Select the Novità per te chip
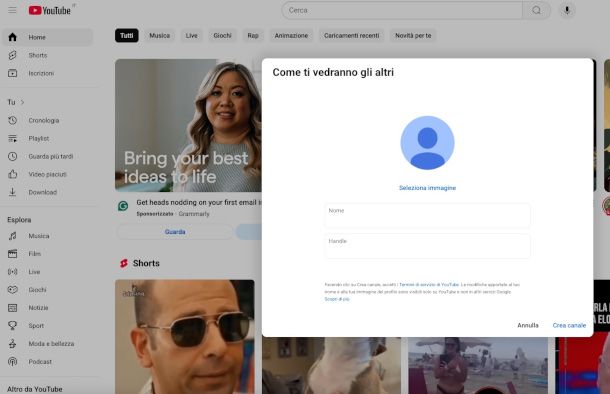 coord(413,35)
